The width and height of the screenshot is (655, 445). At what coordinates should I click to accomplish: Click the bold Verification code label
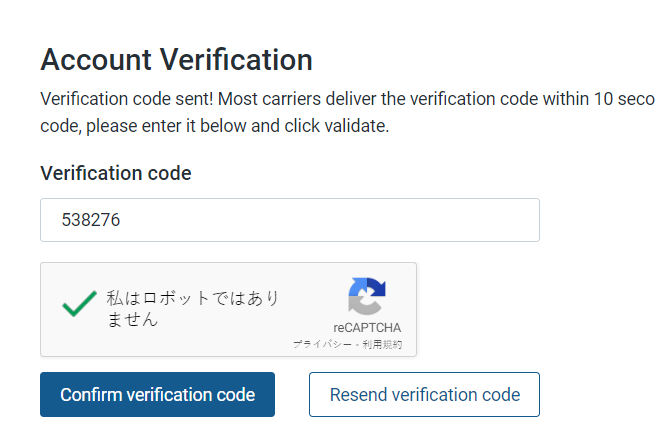point(115,173)
